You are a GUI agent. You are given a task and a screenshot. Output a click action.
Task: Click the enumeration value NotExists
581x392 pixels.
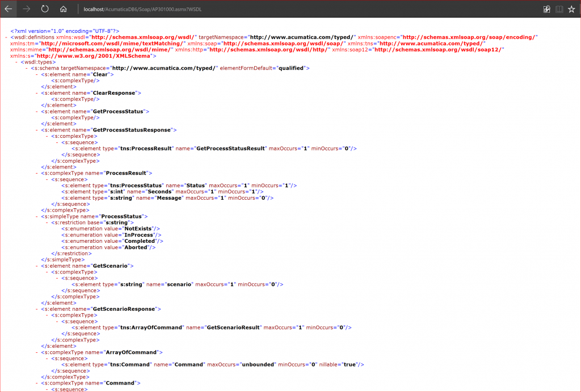coord(111,229)
